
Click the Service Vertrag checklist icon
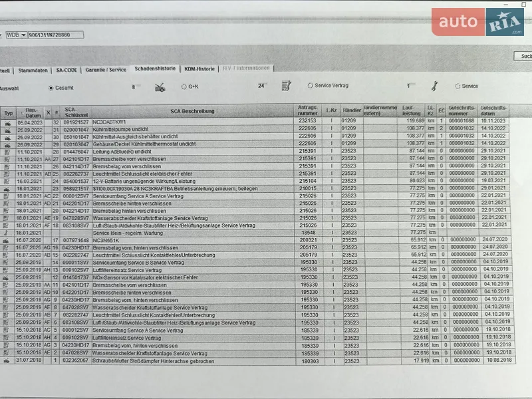[287, 86]
